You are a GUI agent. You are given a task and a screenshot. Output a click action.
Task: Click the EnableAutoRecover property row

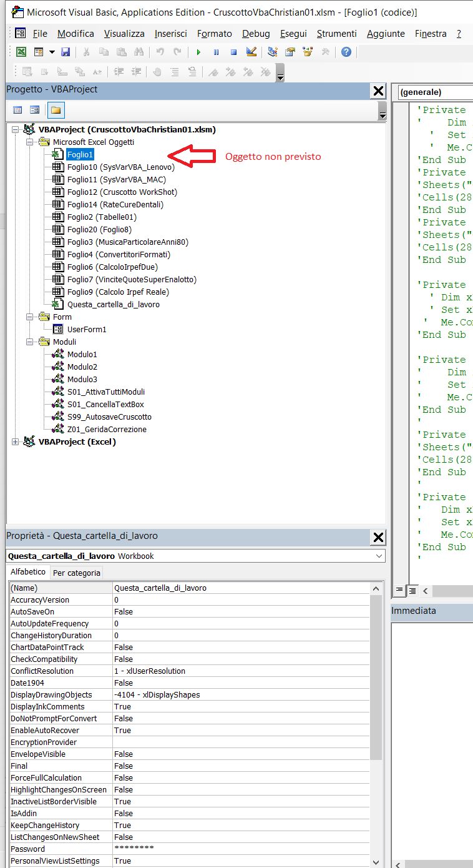click(x=190, y=731)
